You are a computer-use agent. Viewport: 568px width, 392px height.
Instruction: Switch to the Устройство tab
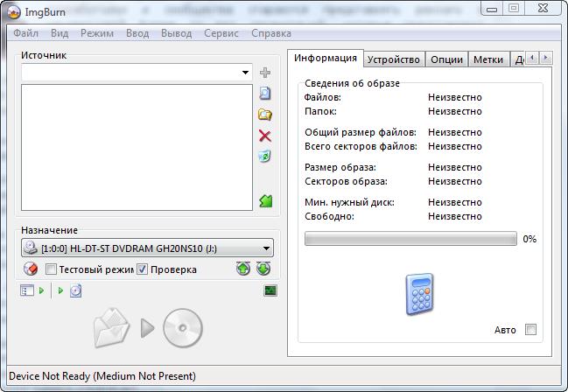point(394,59)
